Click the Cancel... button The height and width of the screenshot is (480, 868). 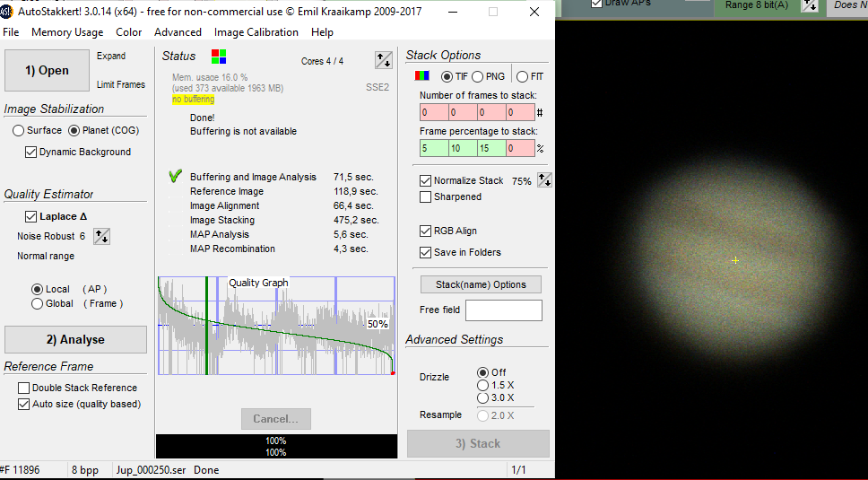[275, 419]
